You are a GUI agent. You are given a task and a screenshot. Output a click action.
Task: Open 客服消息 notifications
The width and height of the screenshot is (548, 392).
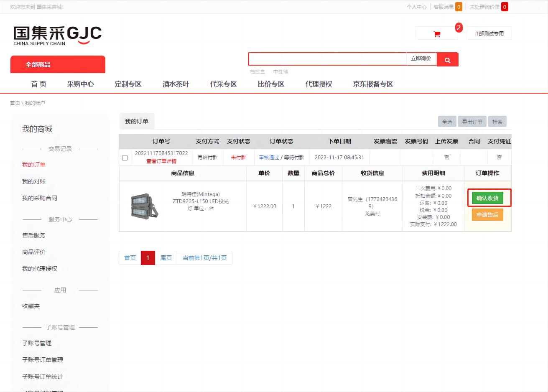(448, 7)
